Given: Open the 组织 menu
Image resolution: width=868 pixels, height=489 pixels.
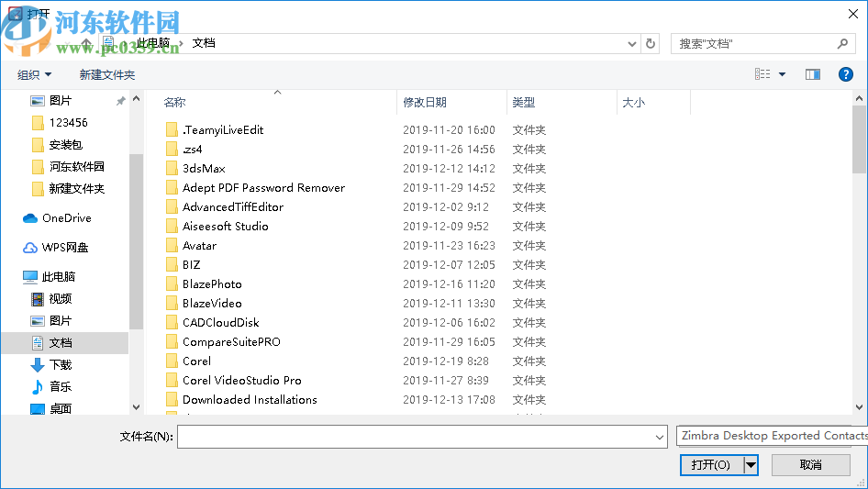Looking at the screenshot, I should click(x=34, y=74).
